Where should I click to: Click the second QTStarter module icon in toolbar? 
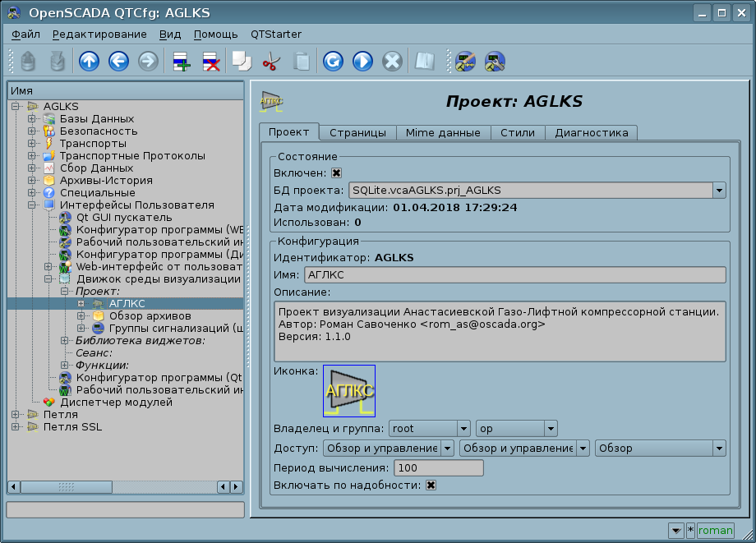[x=495, y=62]
